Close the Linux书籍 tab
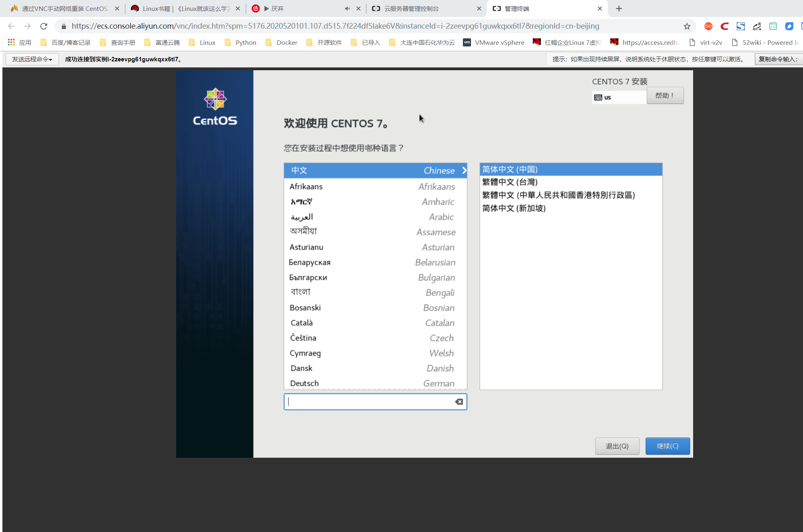 (x=238, y=8)
